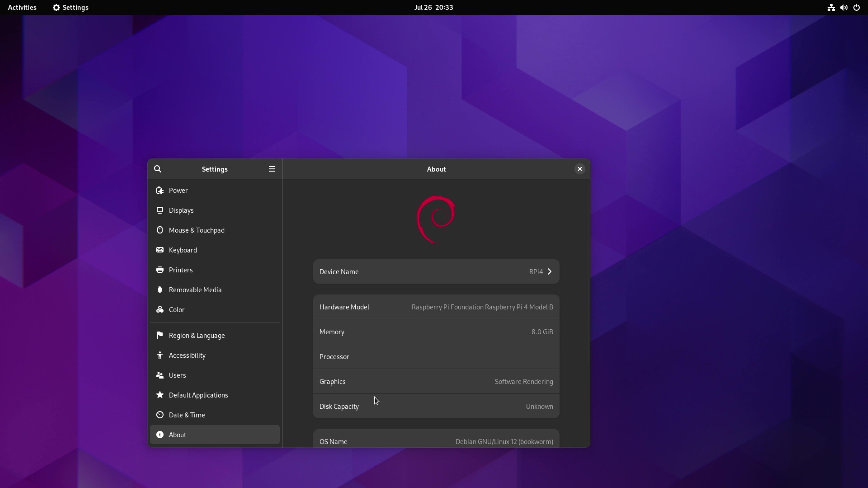This screenshot has width=868, height=488.
Task: Click the Removable Media drive icon
Action: pos(160,290)
